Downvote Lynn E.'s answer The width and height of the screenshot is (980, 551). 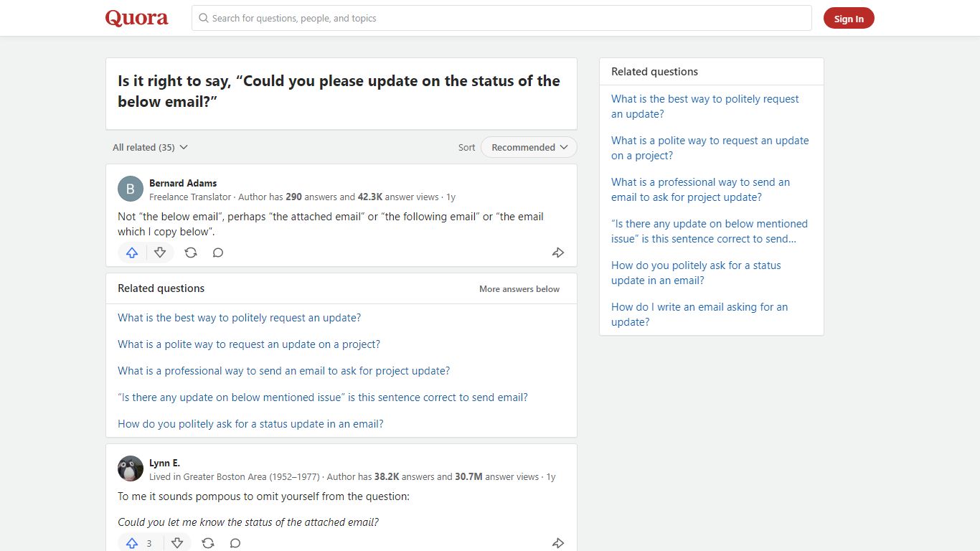click(177, 543)
